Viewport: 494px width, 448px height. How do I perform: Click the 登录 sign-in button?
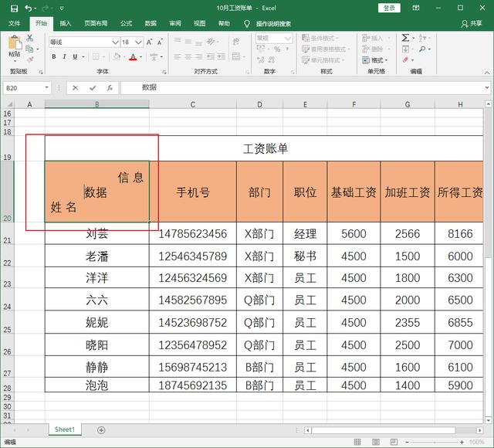(389, 8)
